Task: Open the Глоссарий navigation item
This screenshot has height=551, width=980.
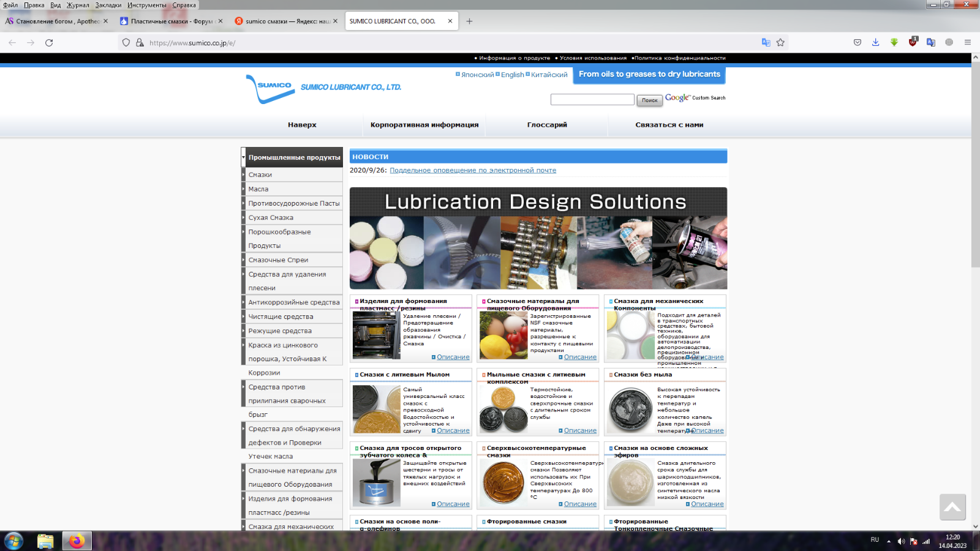Action: pos(547,125)
